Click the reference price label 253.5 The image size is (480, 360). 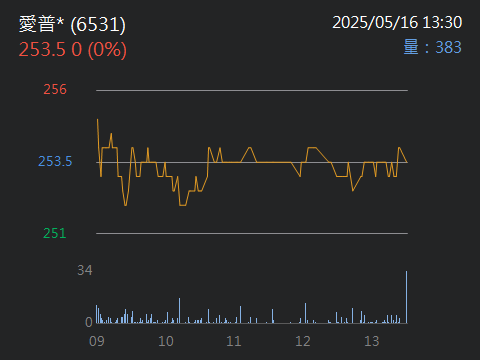(x=55, y=161)
